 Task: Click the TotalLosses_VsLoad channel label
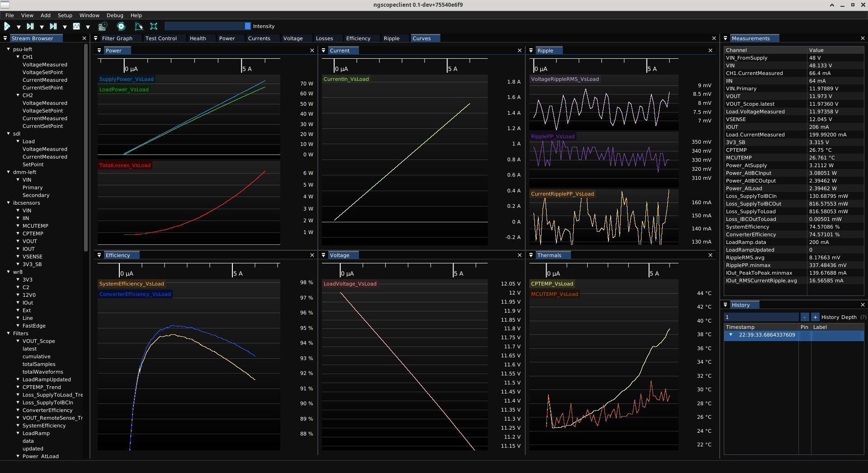[125, 165]
